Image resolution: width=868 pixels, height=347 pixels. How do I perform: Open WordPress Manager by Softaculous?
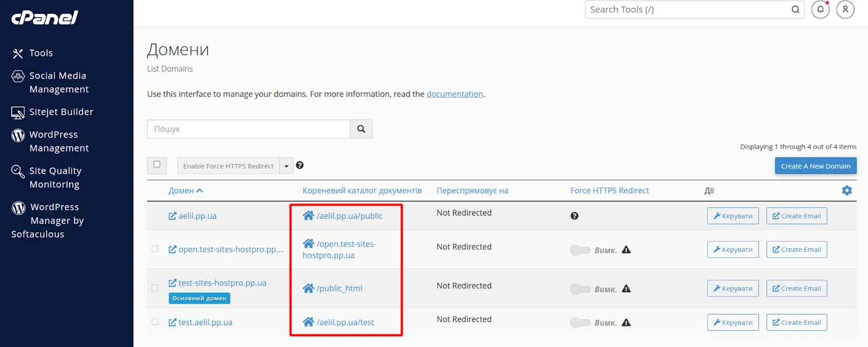(48, 220)
